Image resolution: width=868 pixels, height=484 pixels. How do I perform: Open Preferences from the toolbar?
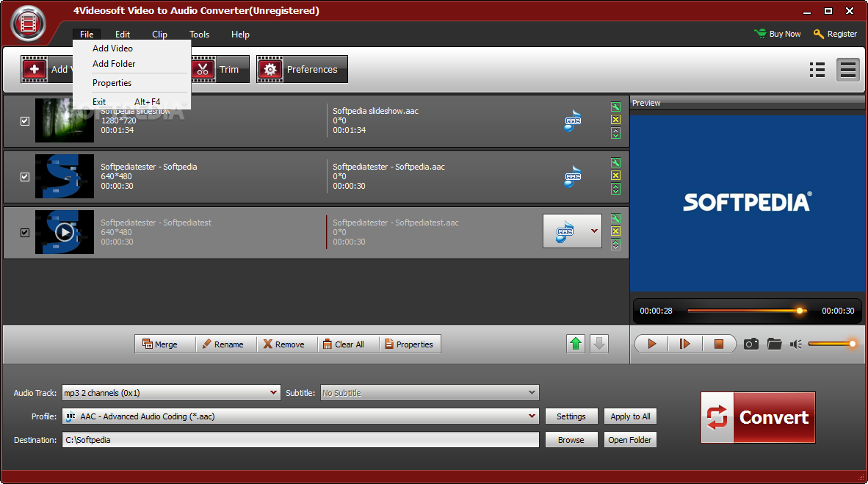point(302,69)
